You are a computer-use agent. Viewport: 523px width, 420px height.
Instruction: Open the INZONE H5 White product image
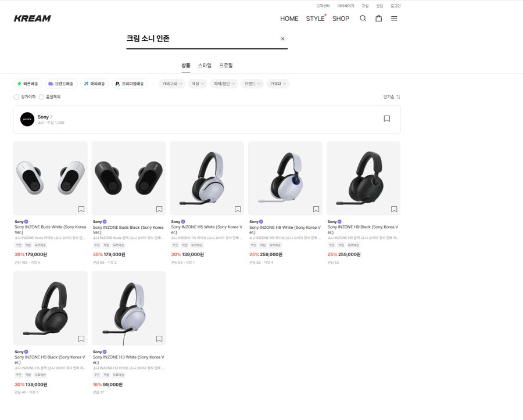[207, 178]
